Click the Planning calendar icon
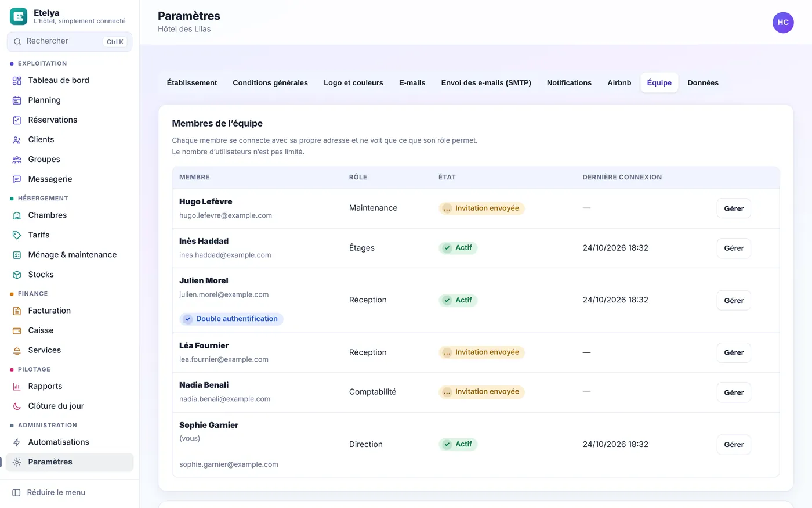The height and width of the screenshot is (508, 812). click(x=17, y=100)
